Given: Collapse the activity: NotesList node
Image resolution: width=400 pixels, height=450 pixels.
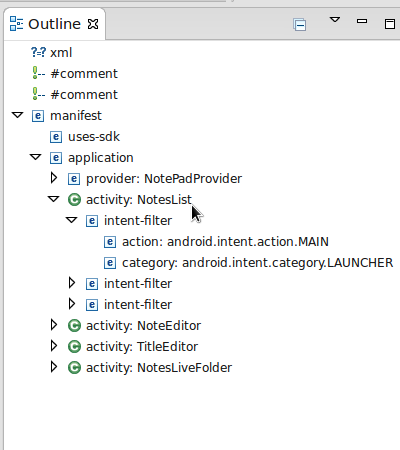Looking at the screenshot, I should [53, 199].
